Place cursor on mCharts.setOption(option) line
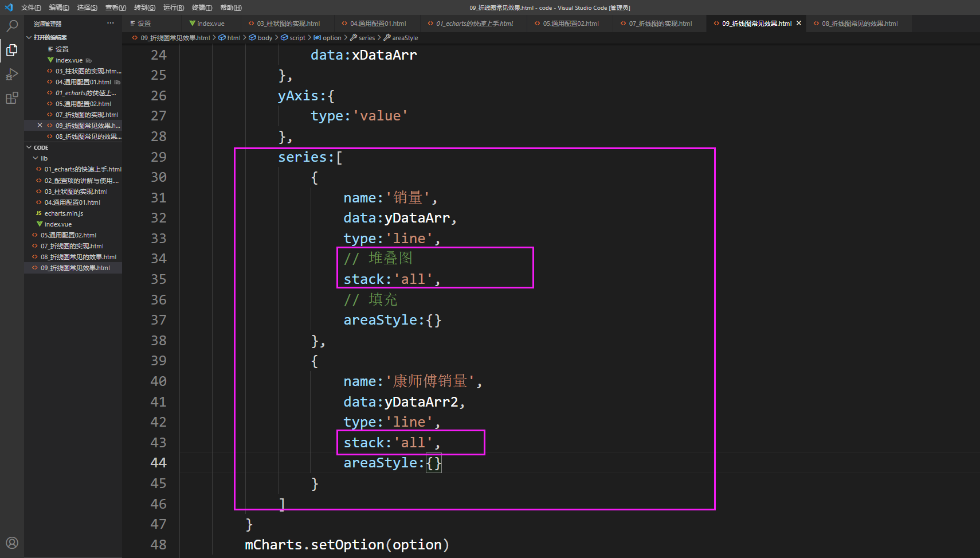Image resolution: width=980 pixels, height=558 pixels. pos(347,545)
